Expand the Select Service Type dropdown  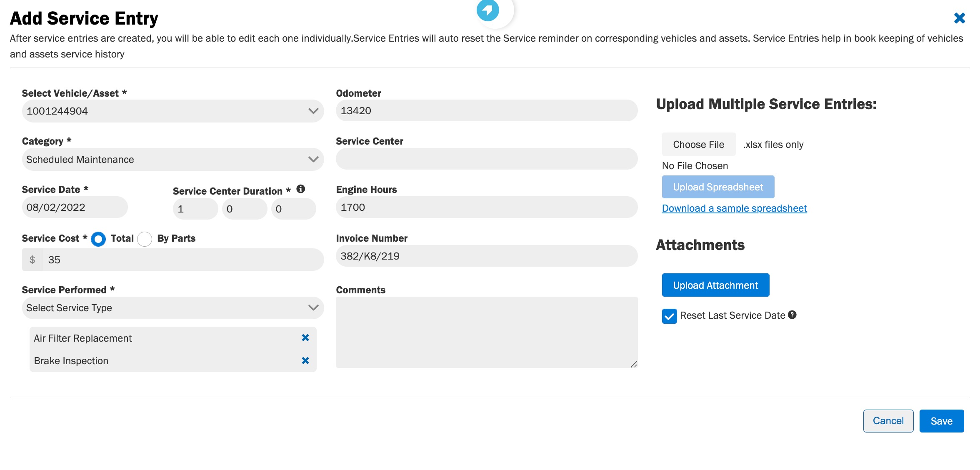tap(173, 307)
